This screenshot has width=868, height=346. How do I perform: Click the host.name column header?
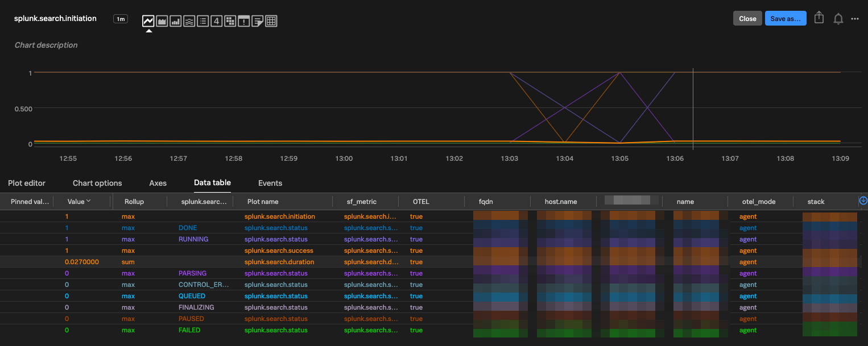coord(561,202)
